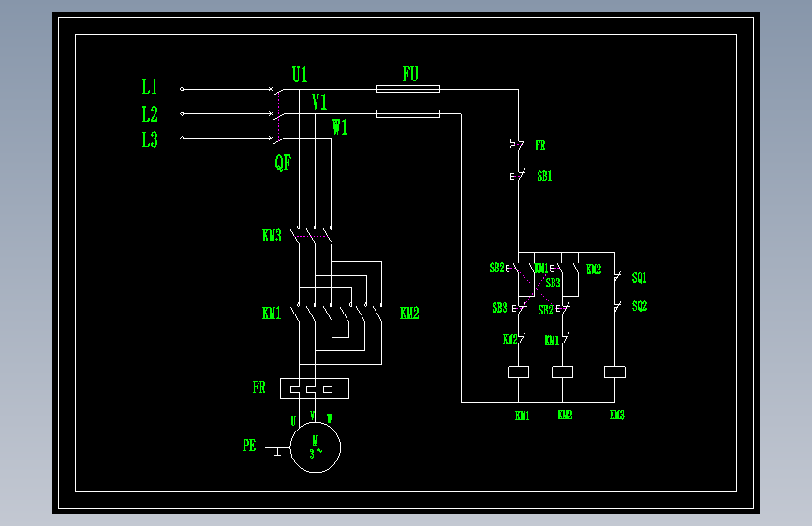Viewport: 812px width, 526px height.
Task: Click the PE ground label
Action: pyautogui.click(x=249, y=446)
